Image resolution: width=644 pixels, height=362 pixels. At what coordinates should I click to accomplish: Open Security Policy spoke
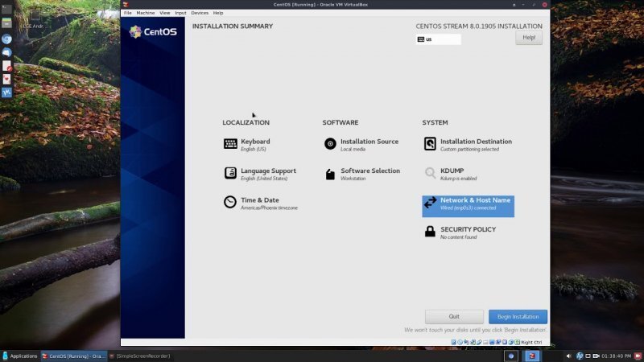(x=460, y=232)
